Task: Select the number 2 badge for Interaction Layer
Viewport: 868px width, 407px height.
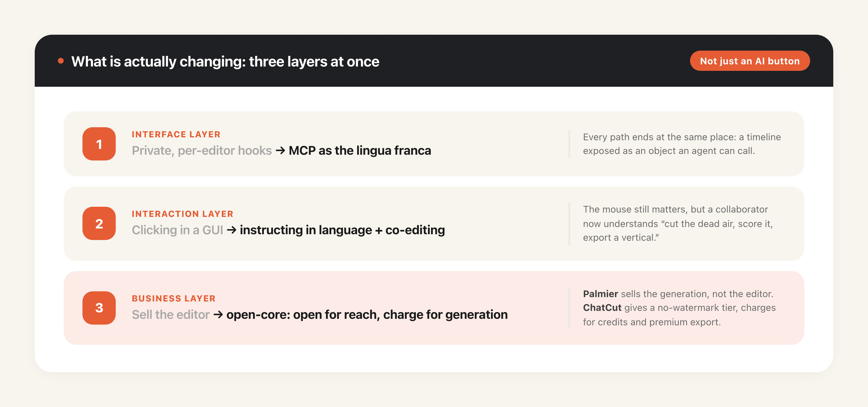Action: (99, 223)
